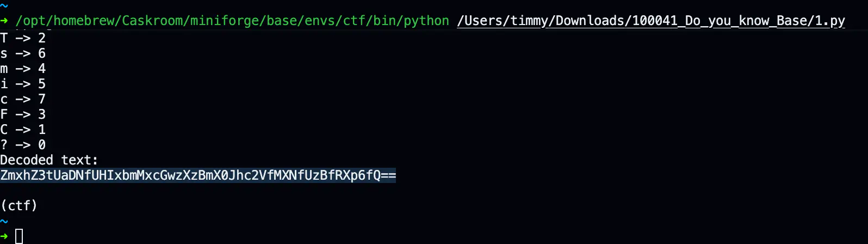
Task: Click the green arrow before the python command
Action: 4,21
